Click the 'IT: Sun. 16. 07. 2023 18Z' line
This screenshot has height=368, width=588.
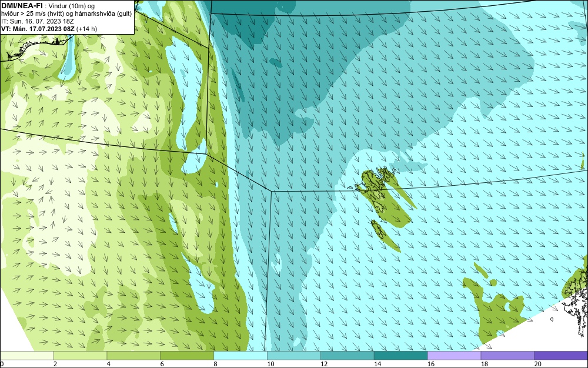point(38,21)
